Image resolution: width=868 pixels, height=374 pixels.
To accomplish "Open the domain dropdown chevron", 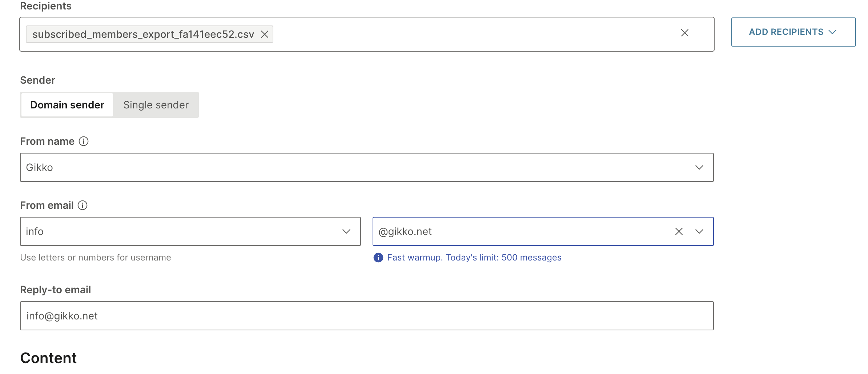I will 699,231.
